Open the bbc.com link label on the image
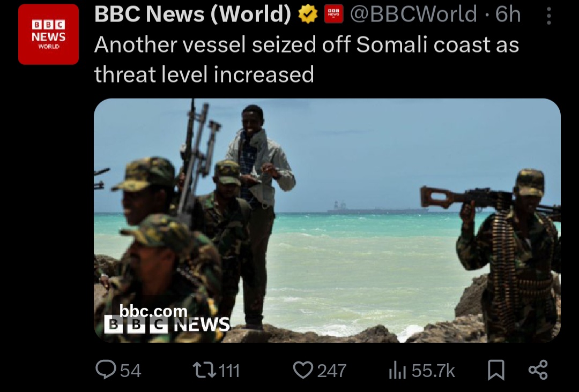Image resolution: width=579 pixels, height=392 pixels. (153, 311)
